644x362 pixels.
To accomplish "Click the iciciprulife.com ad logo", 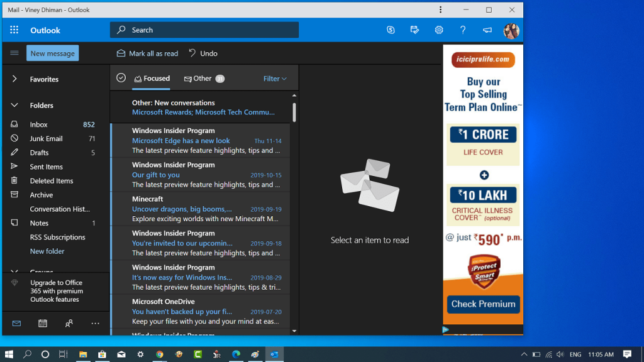I will 483,60.
